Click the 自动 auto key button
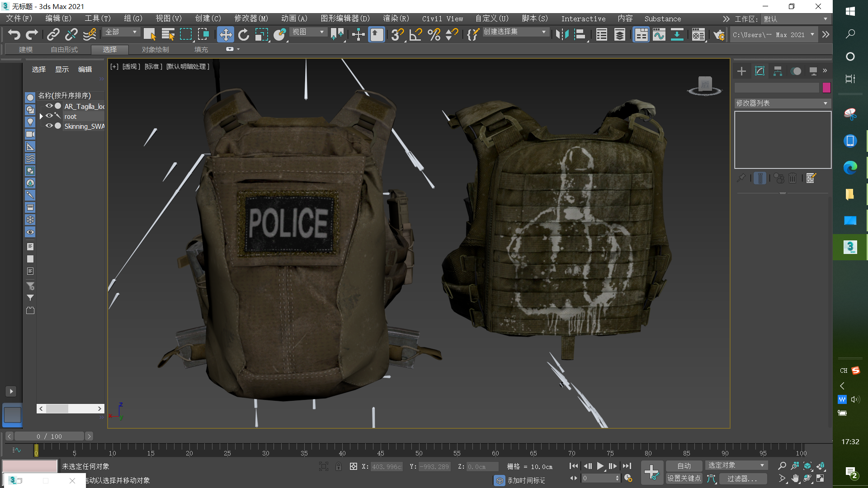The height and width of the screenshot is (488, 868). pyautogui.click(x=684, y=465)
